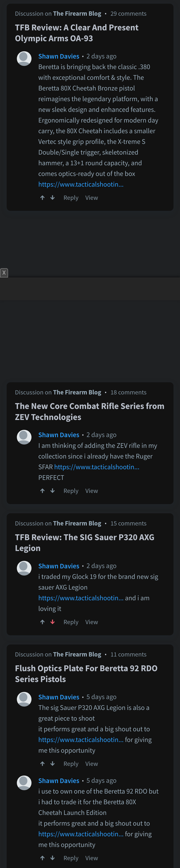180x868 pixels.
Task: Downvote the 'great piece to shoot' comment
Action: [x=52, y=764]
